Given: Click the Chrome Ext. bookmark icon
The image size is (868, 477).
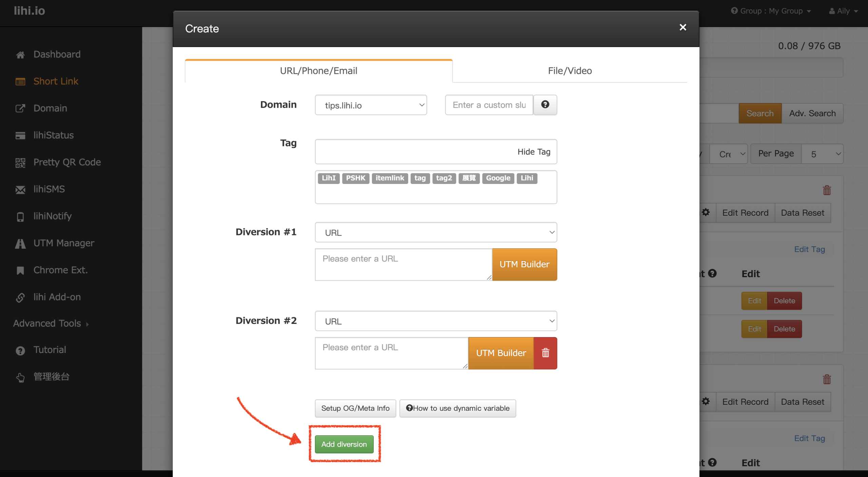Looking at the screenshot, I should coord(20,270).
